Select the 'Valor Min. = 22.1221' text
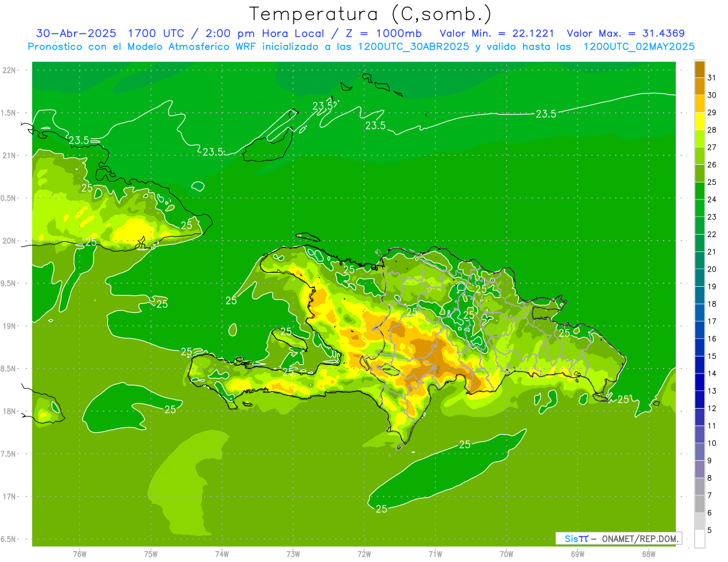The image size is (728, 562). click(x=496, y=33)
